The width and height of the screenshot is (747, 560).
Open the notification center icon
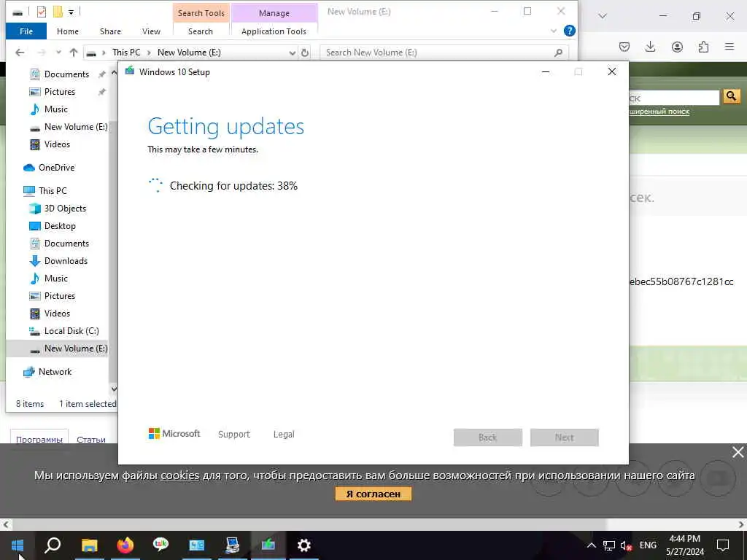(723, 545)
